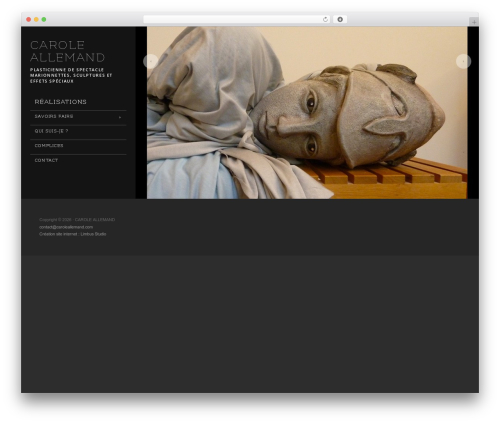Open the Savoirs Faire menu item
This screenshot has width=500, height=423.
[54, 116]
